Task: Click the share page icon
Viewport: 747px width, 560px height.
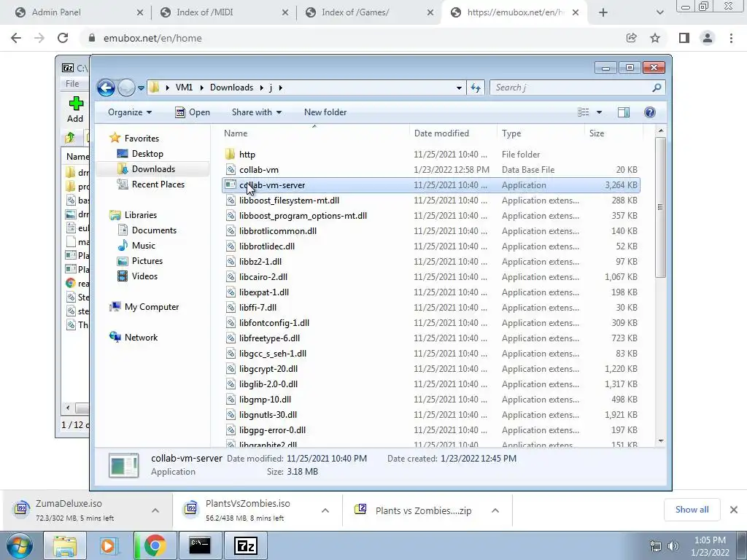Action: (x=631, y=38)
